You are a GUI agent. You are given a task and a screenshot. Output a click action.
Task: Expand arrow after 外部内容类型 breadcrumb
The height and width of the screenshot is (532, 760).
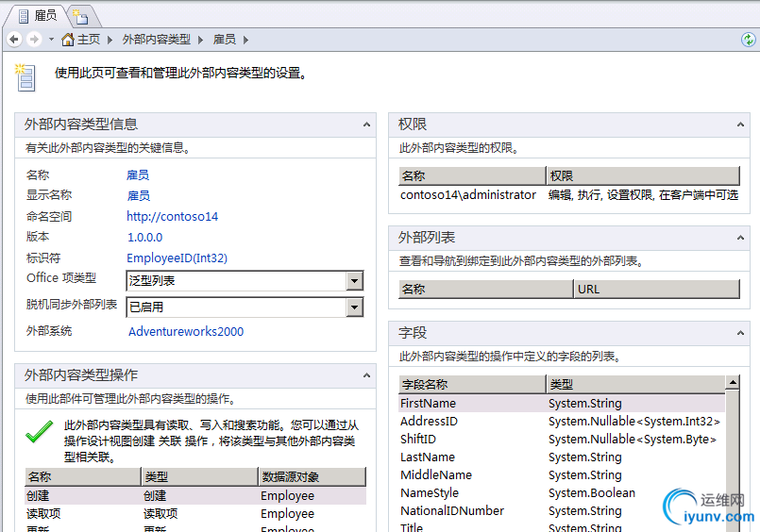[200, 40]
